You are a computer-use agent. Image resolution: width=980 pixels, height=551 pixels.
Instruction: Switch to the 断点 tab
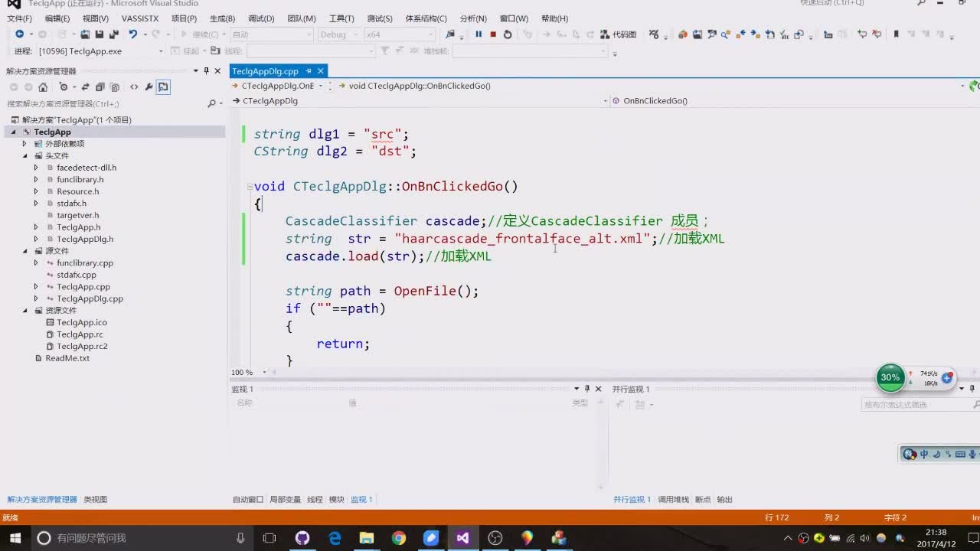703,499
